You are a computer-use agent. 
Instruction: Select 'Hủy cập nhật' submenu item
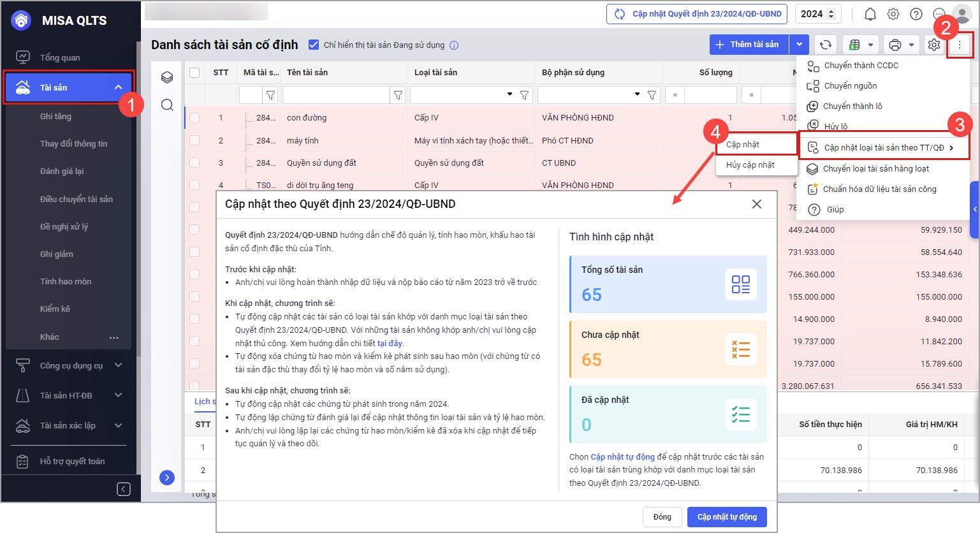750,164
